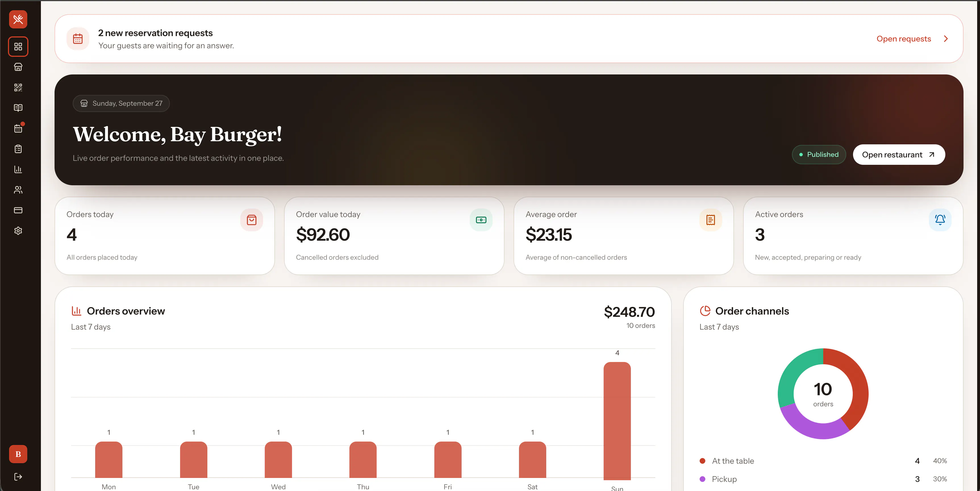Select the Saturday bar in Orders overview
This screenshot has height=491, width=980.
(532, 460)
